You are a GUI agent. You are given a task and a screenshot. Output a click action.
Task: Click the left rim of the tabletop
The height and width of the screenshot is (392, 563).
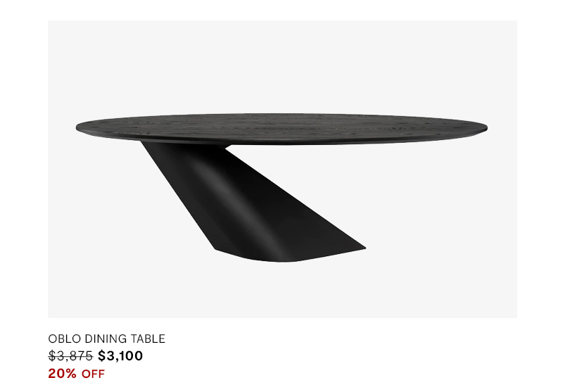tap(81, 128)
